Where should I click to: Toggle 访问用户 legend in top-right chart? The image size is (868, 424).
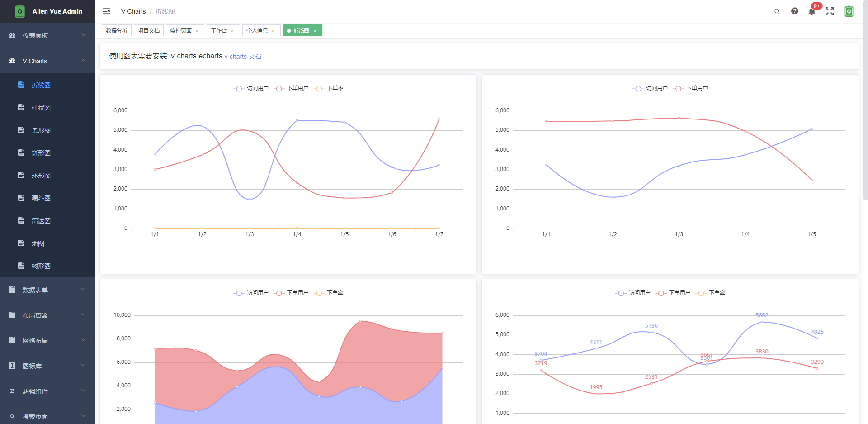(650, 88)
